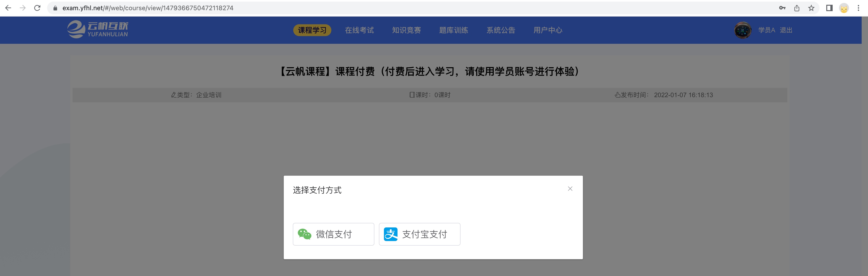
Task: Close the 选择支付方式 dialog
Action: point(570,189)
